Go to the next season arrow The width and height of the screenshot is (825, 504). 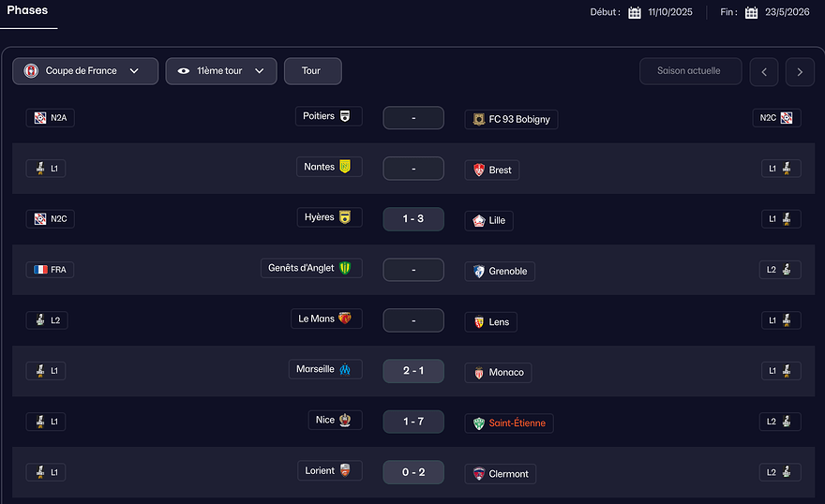[x=800, y=71]
